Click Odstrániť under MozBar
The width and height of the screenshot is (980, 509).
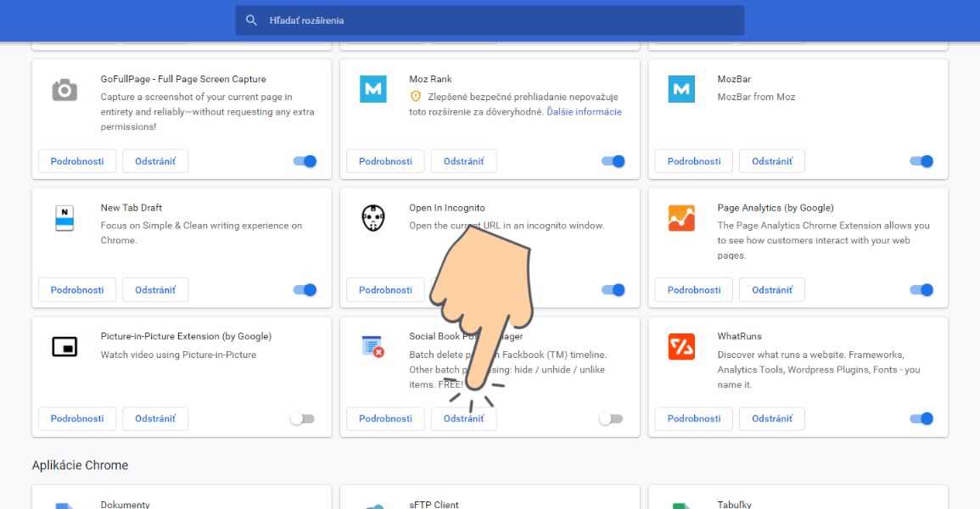click(x=772, y=161)
